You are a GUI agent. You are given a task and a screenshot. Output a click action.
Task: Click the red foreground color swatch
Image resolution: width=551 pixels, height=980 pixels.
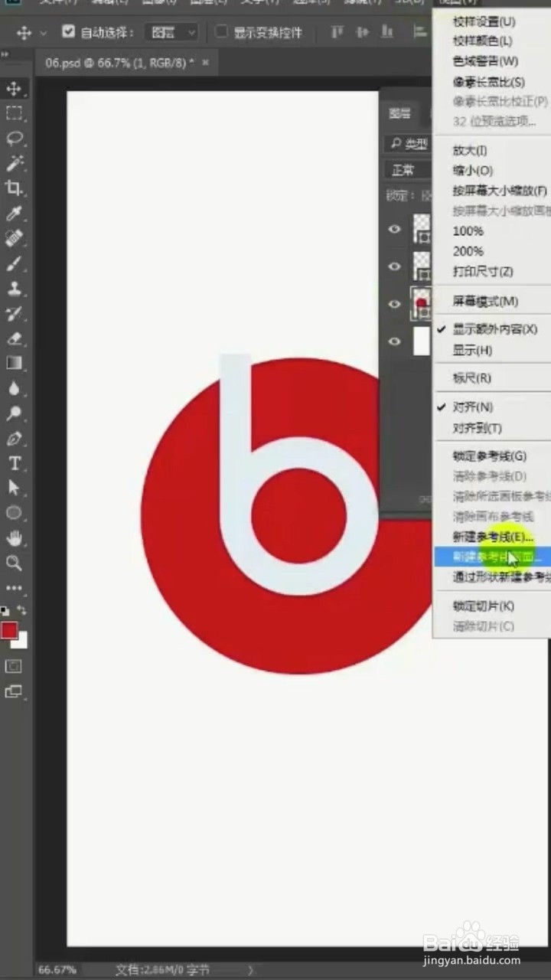coord(9,630)
